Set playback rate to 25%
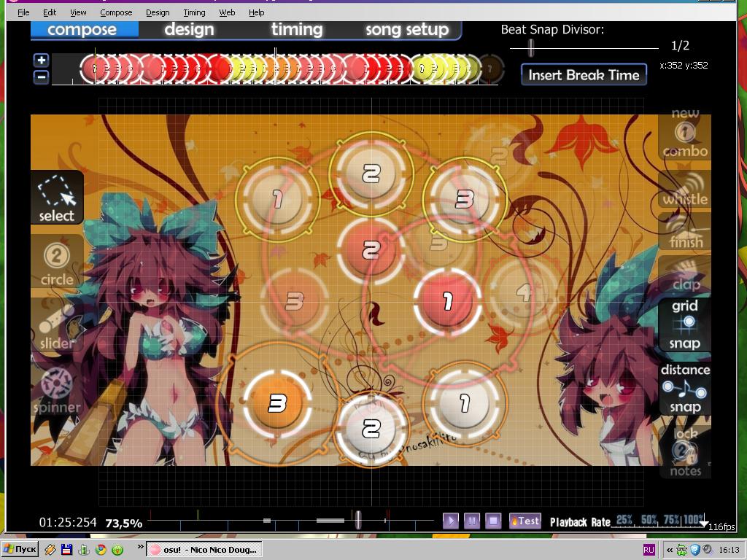Screen dimensions: 747x560 tap(624, 520)
